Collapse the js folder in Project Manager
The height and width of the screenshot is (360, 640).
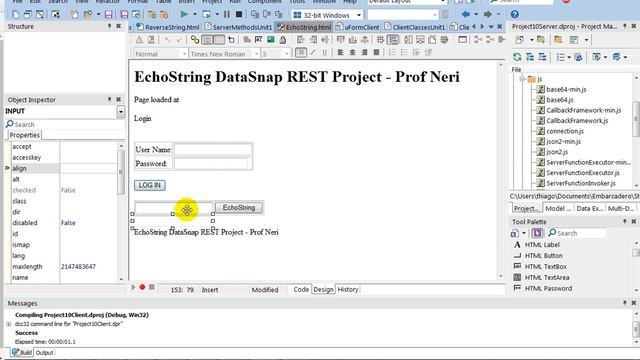coord(522,79)
